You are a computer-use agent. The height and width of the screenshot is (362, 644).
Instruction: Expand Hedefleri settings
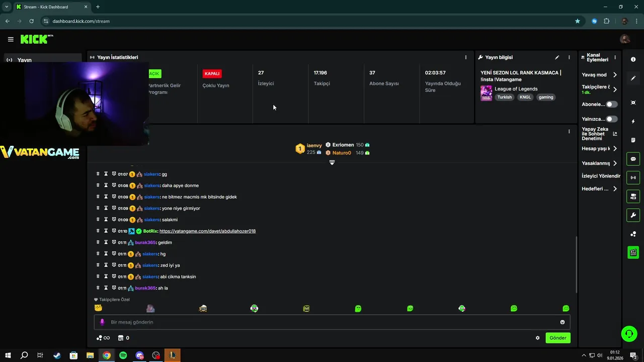(x=615, y=189)
